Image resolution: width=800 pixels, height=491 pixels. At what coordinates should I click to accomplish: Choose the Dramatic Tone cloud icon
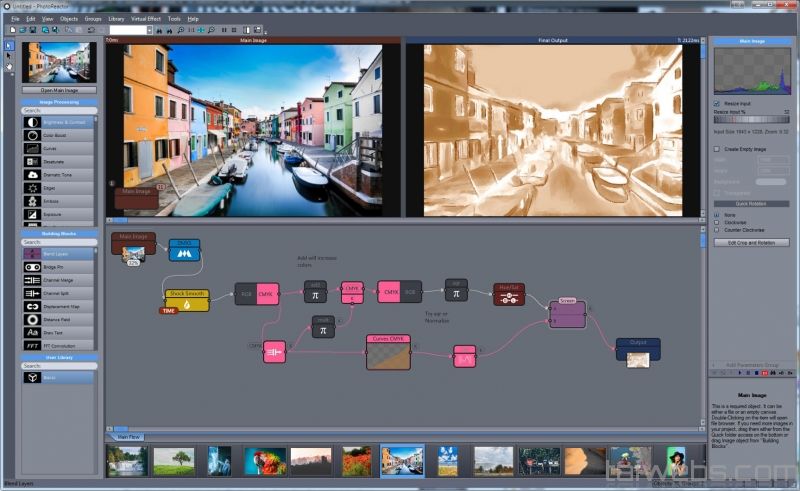32,174
